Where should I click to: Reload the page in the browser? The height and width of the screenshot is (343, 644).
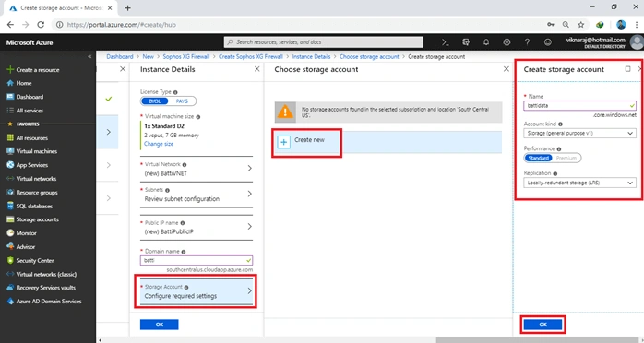[x=41, y=25]
